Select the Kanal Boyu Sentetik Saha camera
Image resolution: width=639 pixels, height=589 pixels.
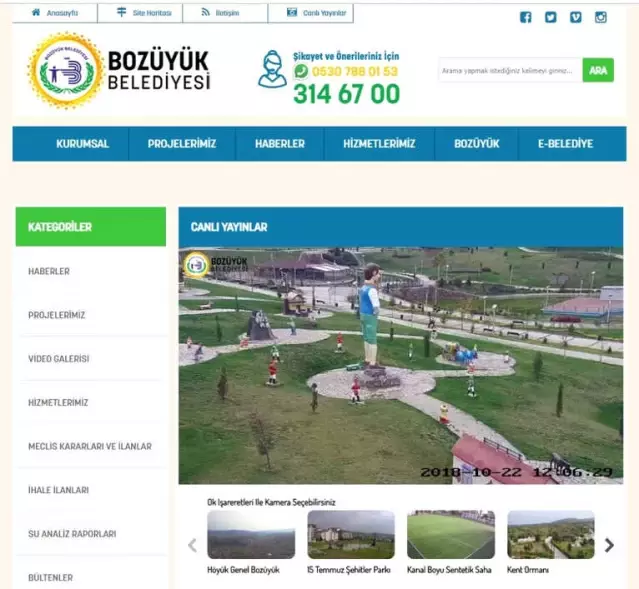coord(450,536)
